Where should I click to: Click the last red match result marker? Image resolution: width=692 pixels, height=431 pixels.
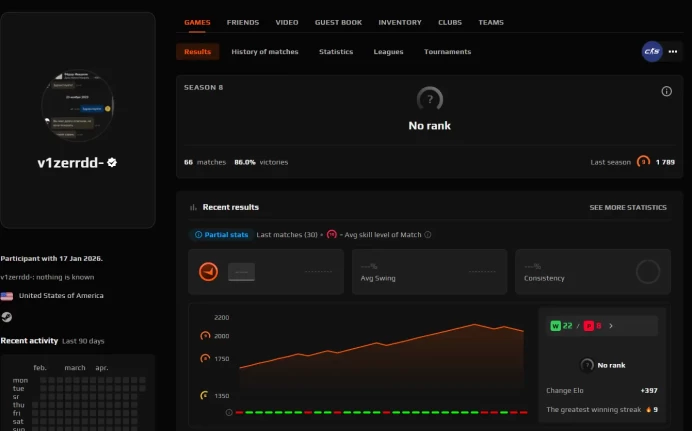(x=523, y=412)
